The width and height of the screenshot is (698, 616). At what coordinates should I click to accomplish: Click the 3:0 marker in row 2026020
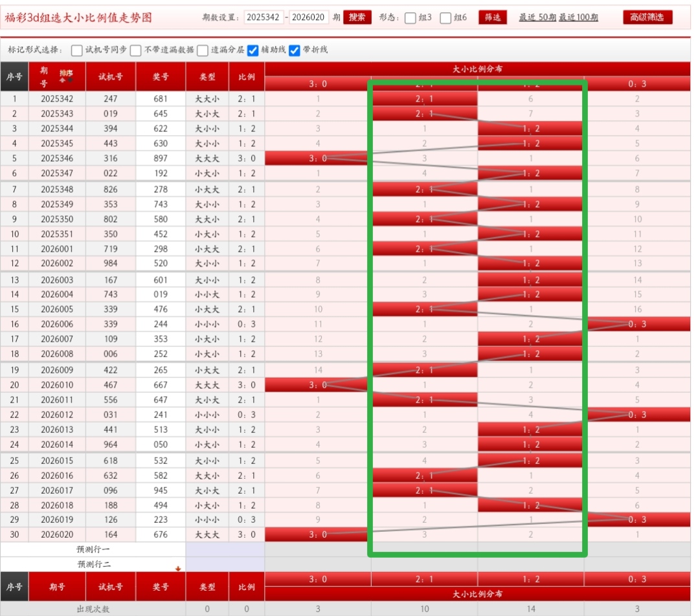317,534
